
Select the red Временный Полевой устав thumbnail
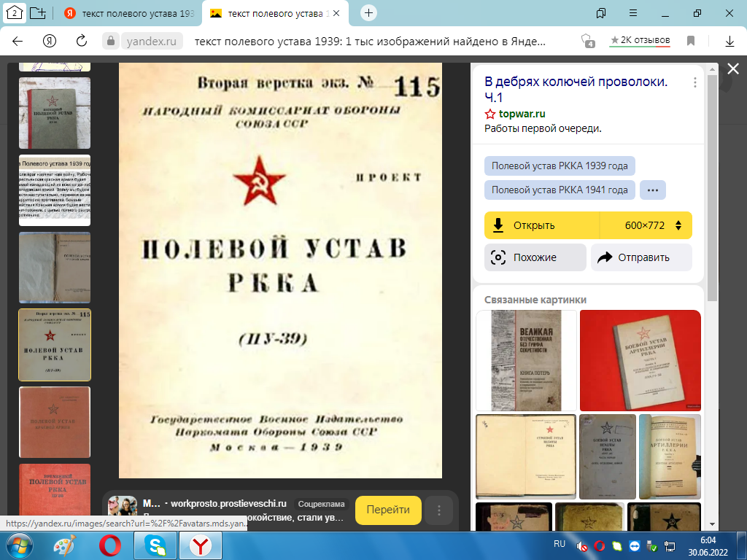tap(55, 491)
